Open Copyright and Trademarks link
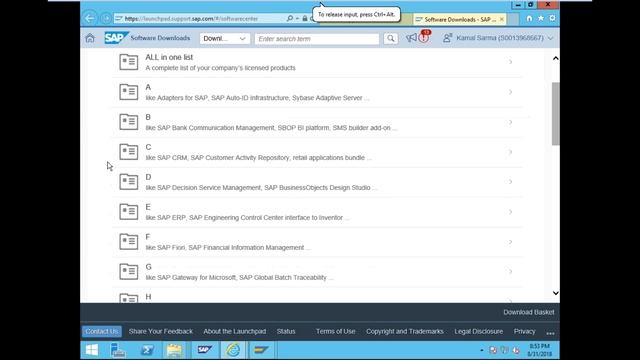The image size is (640, 360). tap(405, 331)
